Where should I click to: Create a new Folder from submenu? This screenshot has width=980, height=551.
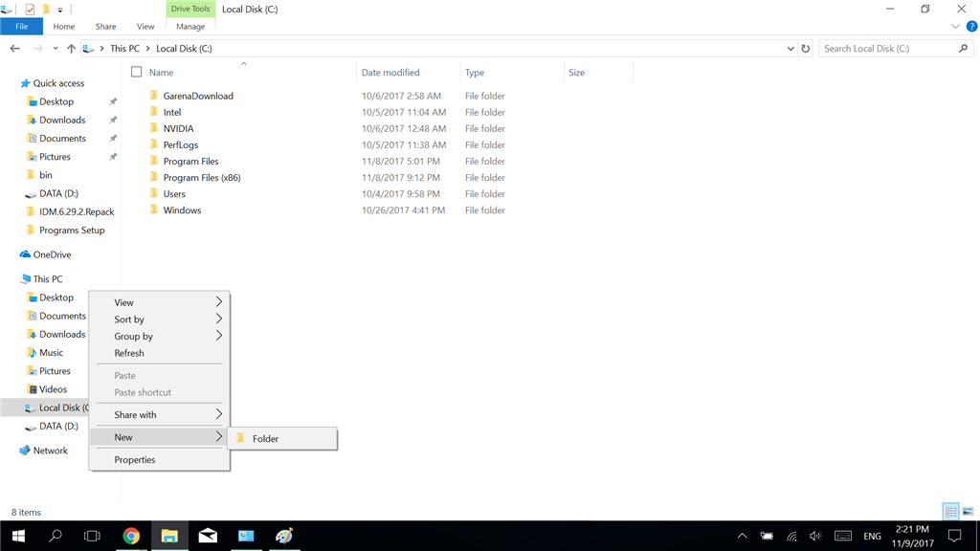click(x=282, y=438)
